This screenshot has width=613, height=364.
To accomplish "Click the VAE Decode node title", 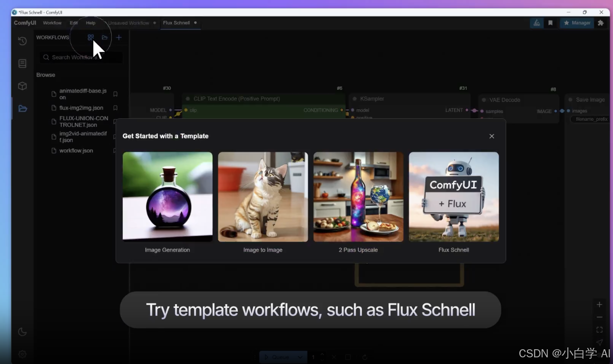I will 505,100.
